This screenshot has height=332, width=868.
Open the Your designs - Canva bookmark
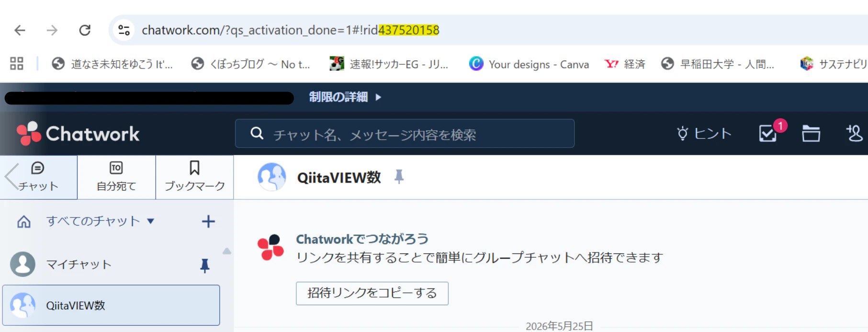coord(529,64)
